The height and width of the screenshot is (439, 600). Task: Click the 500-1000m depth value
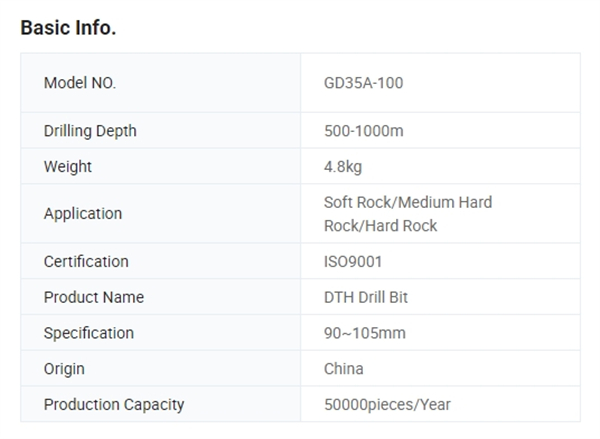364,131
